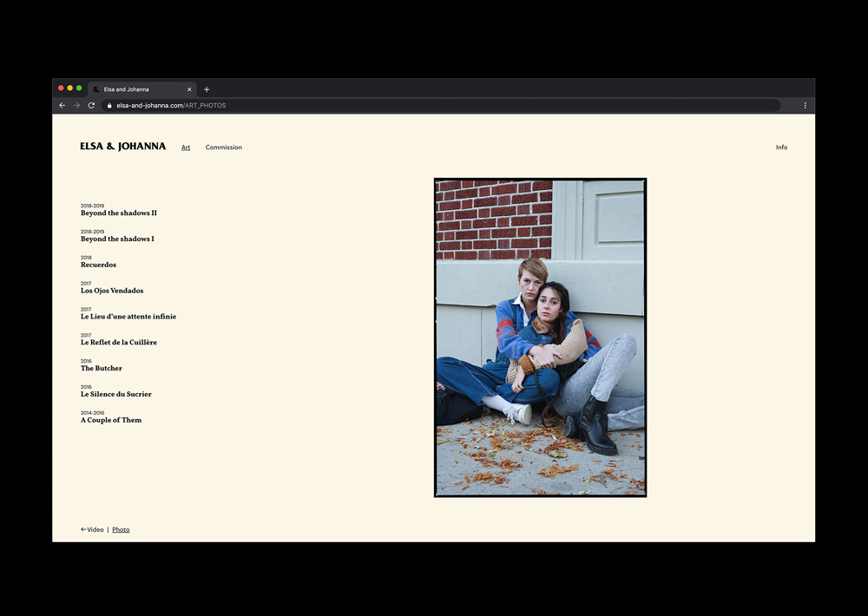Screen dimensions: 868x616
Task: Open A Couple of Them series
Action: [x=111, y=420]
